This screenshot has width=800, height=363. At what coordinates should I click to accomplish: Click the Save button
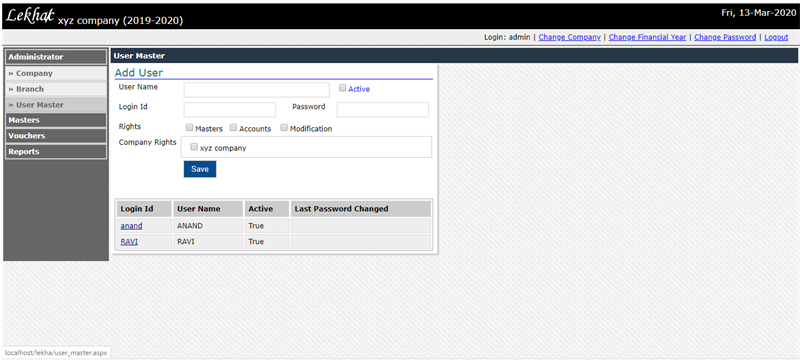tap(200, 169)
